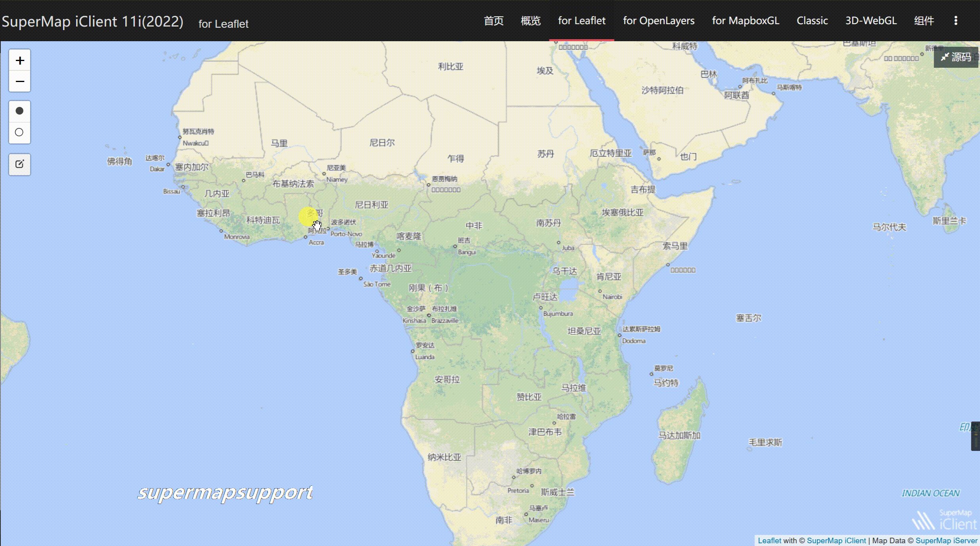Screen dimensions: 980x546
Task: Activate the edit layers tool
Action: coord(19,164)
